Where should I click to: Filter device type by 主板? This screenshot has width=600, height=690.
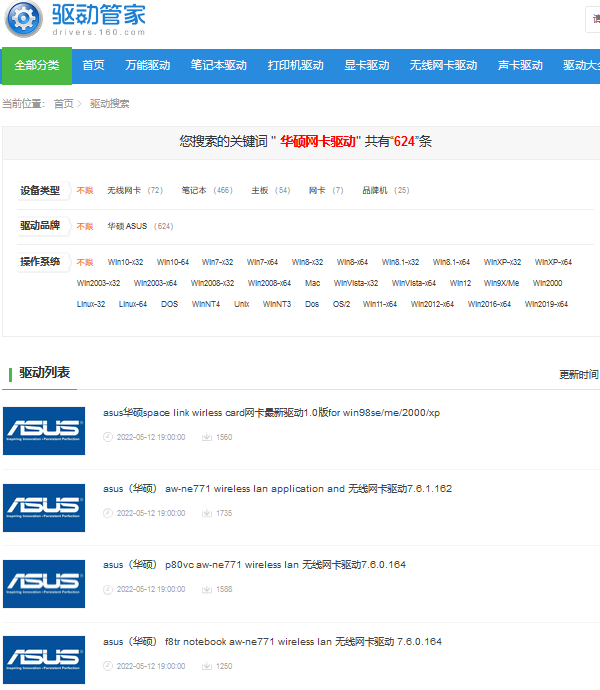[259, 190]
